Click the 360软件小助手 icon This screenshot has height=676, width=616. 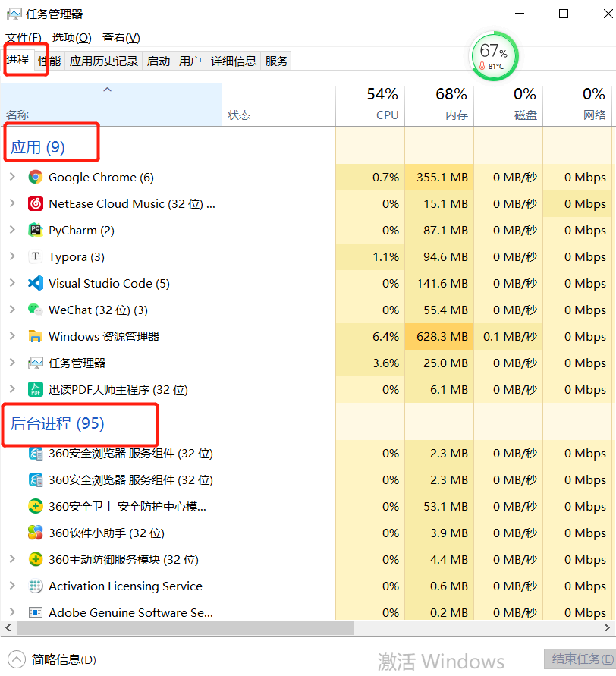point(35,533)
